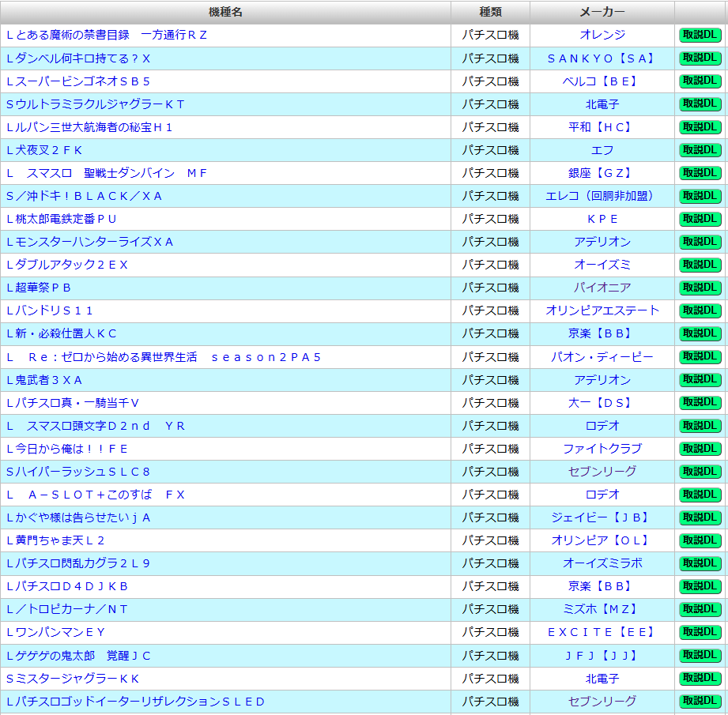
Task: Download manual for ＬパチスロＤ４ＤＪＫＢ
Action: (x=700, y=586)
